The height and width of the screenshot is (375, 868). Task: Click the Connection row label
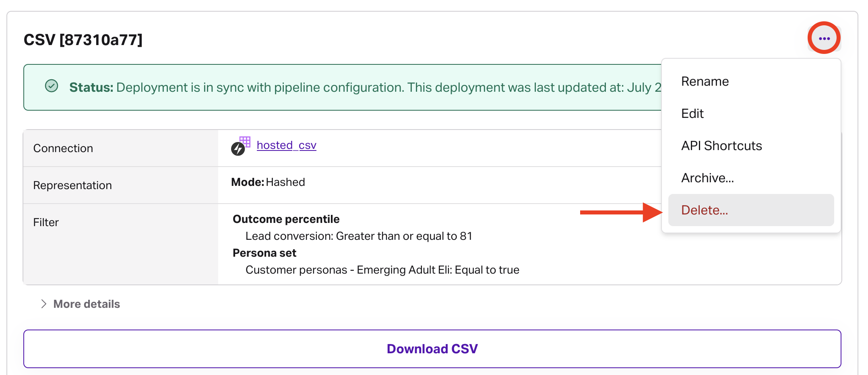coord(63,148)
